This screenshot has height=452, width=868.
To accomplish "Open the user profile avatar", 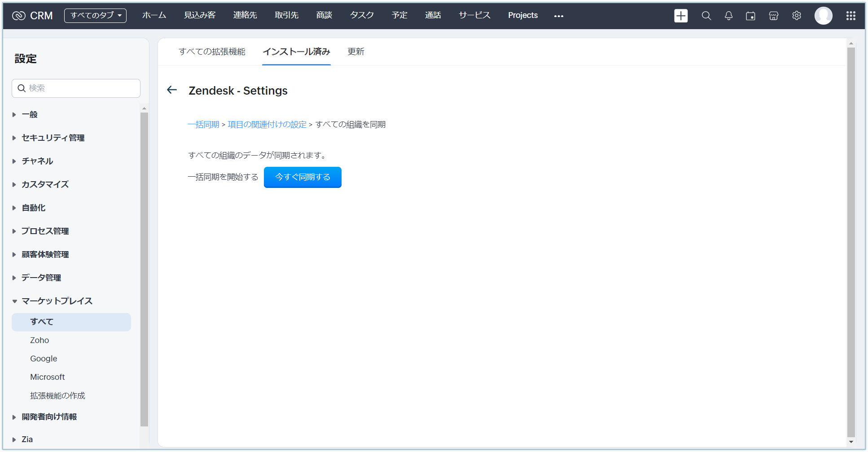I will [824, 16].
